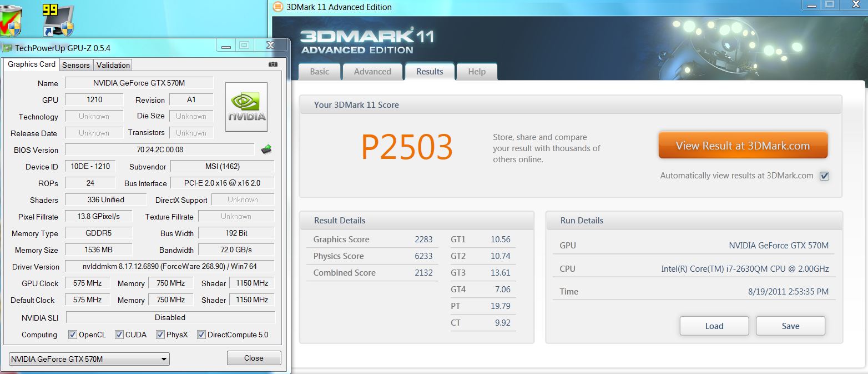Click the Transistors field showing Unknown
Screen dimensions: 868x374
coord(191,133)
